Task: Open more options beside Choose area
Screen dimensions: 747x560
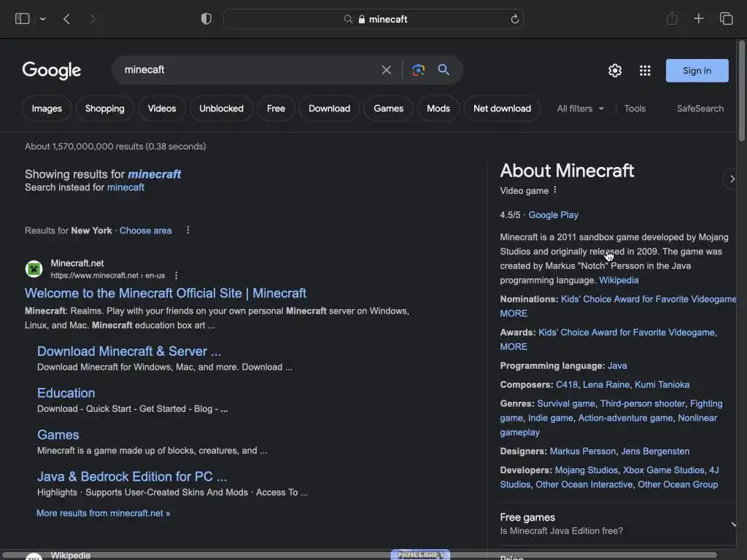Action: coord(188,230)
